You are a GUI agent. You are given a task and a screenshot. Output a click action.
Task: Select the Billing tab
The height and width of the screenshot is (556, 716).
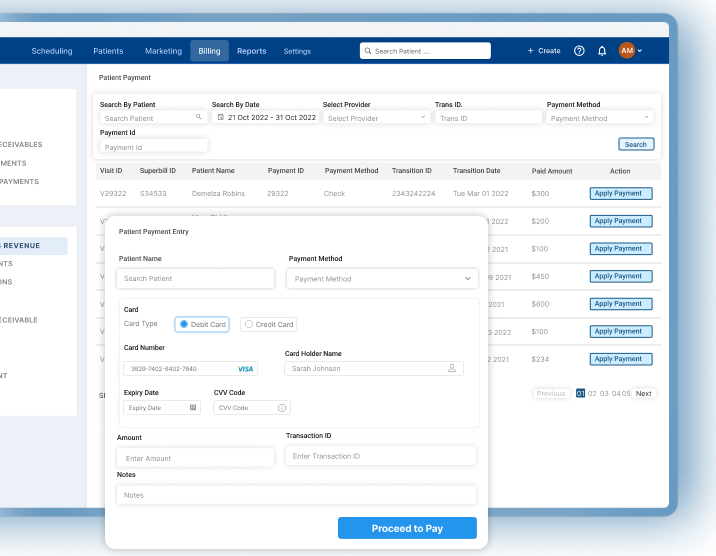[209, 51]
